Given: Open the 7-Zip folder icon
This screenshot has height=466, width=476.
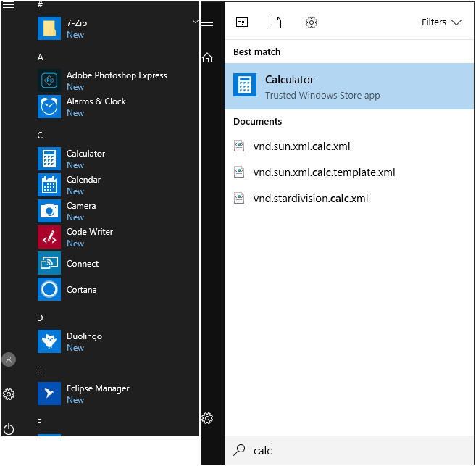Looking at the screenshot, I should click(x=49, y=28).
